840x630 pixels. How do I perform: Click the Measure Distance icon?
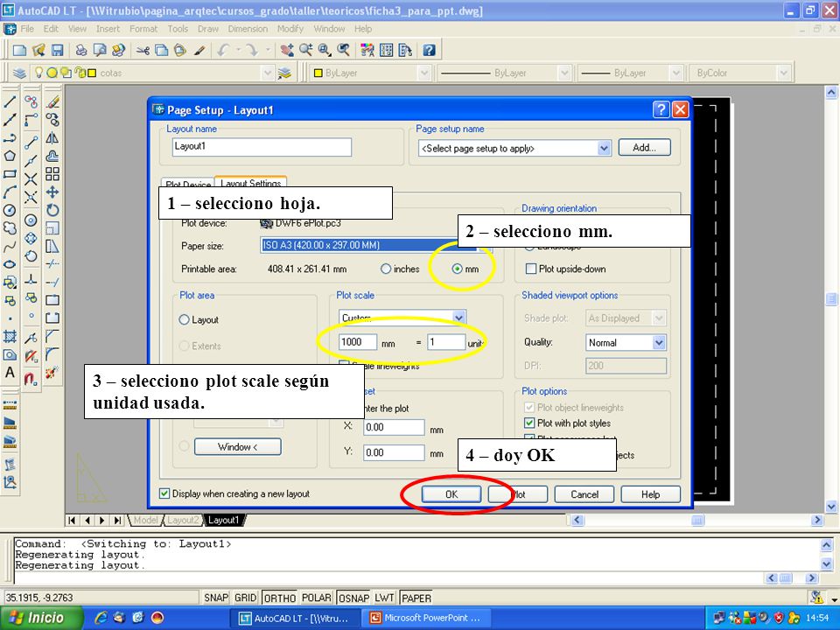click(x=10, y=405)
